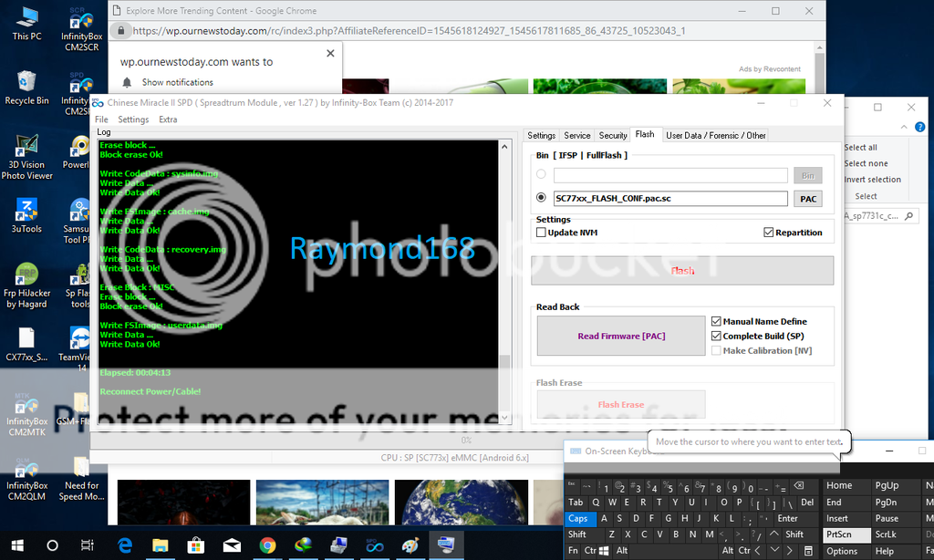The image size is (934, 560).
Task: Click Google Chrome in the taskbar
Action: [267, 545]
